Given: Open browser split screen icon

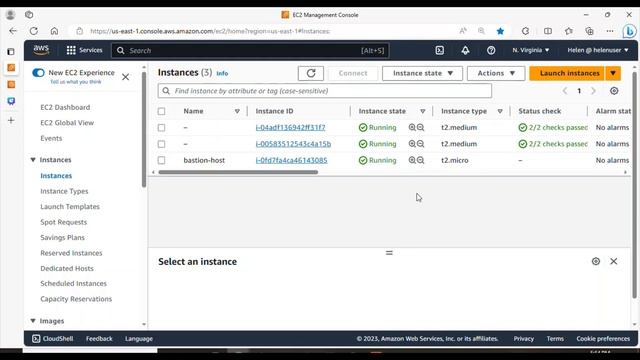Looking at the screenshot, I should tap(548, 31).
